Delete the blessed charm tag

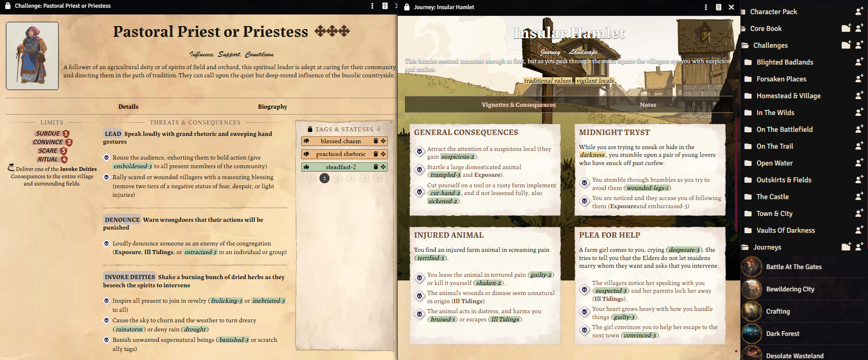point(376,141)
